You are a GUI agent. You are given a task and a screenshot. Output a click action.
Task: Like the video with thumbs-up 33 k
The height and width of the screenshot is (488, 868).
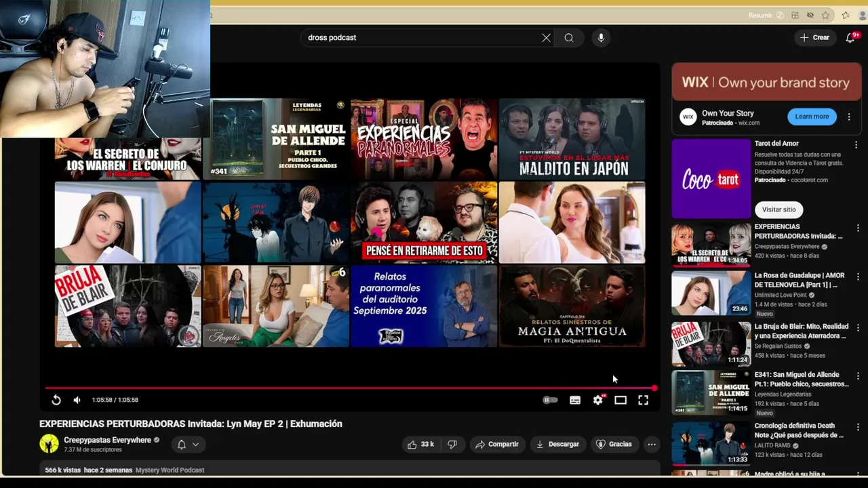420,445
